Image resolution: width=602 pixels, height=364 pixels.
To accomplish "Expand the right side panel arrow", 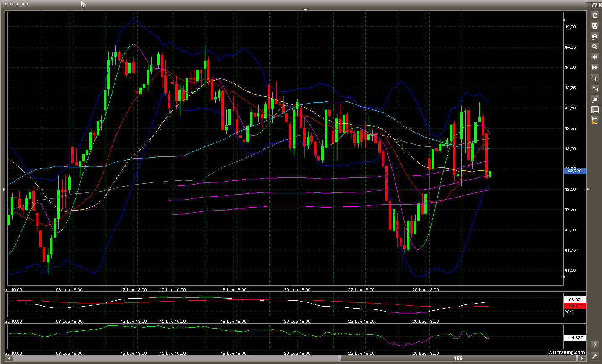I will [587, 190].
